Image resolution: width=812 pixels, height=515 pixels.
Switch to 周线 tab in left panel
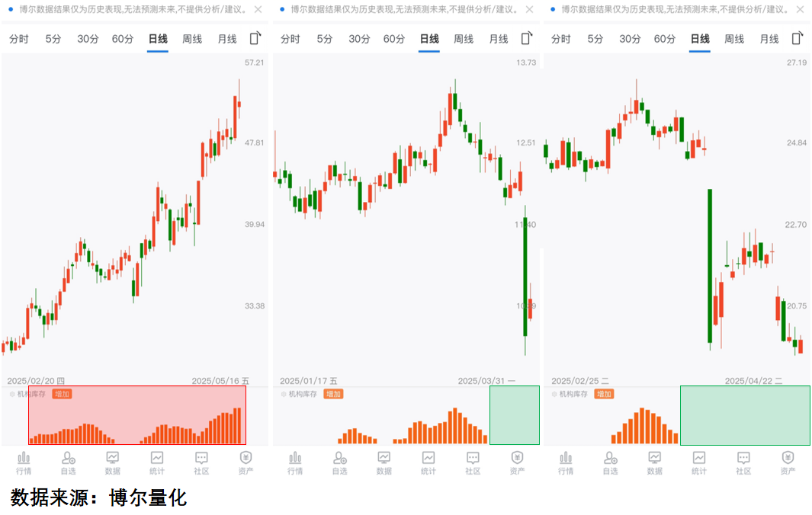[192, 39]
